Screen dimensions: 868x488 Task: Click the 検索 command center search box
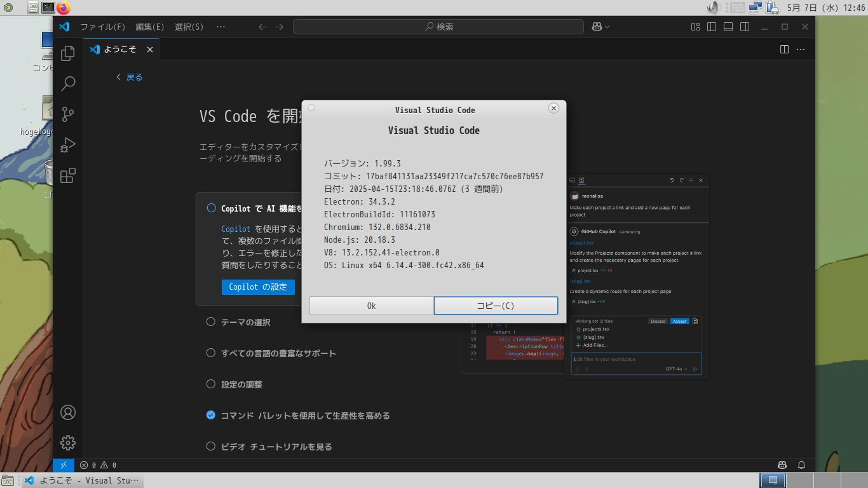click(x=438, y=27)
